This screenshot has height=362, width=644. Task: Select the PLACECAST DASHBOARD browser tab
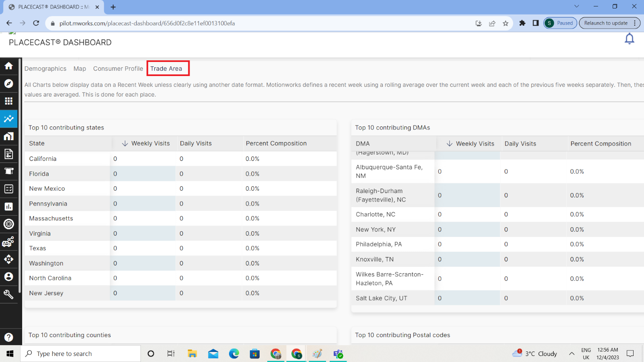54,7
